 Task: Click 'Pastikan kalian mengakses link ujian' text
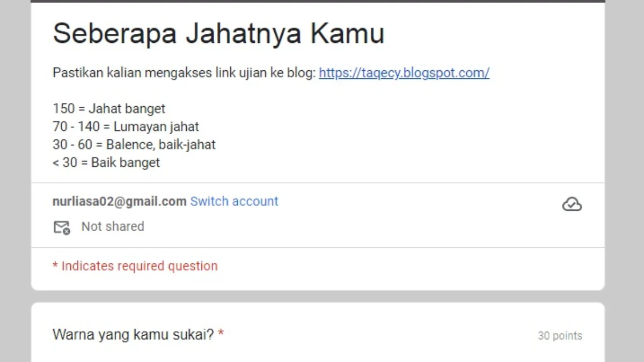[160, 73]
